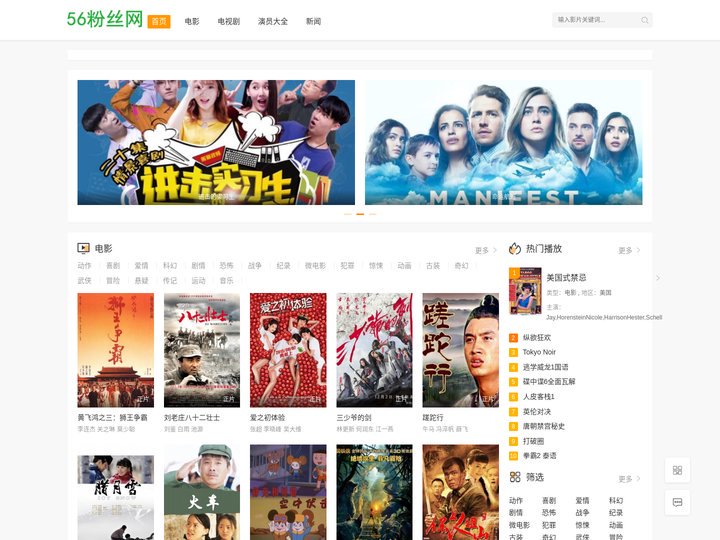Screen dimensions: 720x540
Task: Click the 56粉丝网 site logo
Action: click(x=105, y=19)
